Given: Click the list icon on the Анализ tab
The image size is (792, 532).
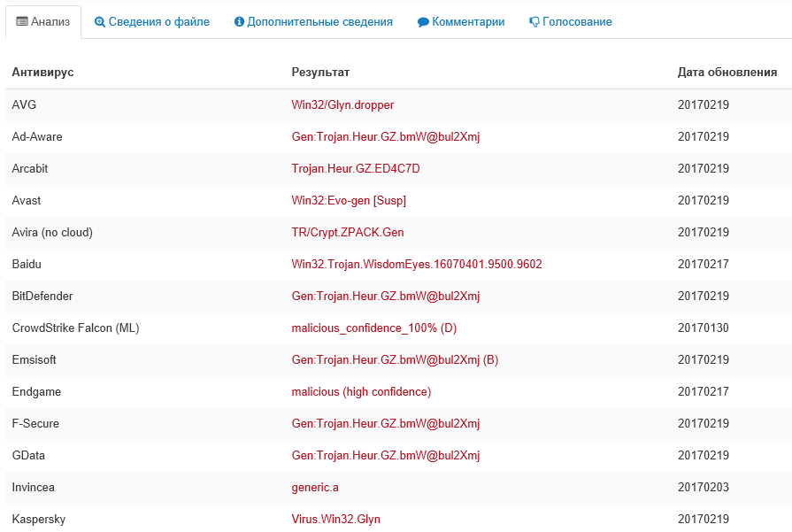Looking at the screenshot, I should pos(22,22).
